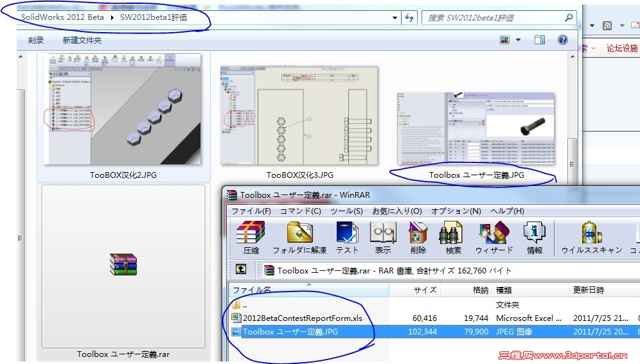Click the 表示 view toolbar icon
Viewport: 640px width, 364px height.
tap(383, 232)
